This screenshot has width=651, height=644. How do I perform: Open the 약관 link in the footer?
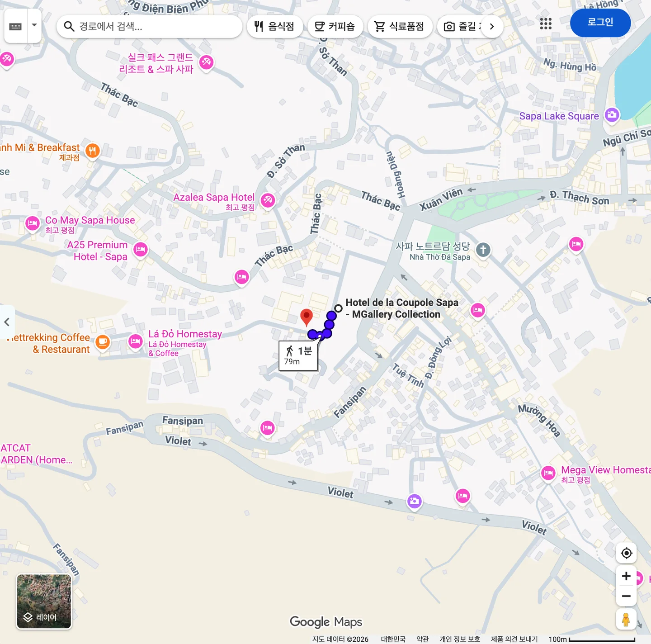(x=423, y=639)
